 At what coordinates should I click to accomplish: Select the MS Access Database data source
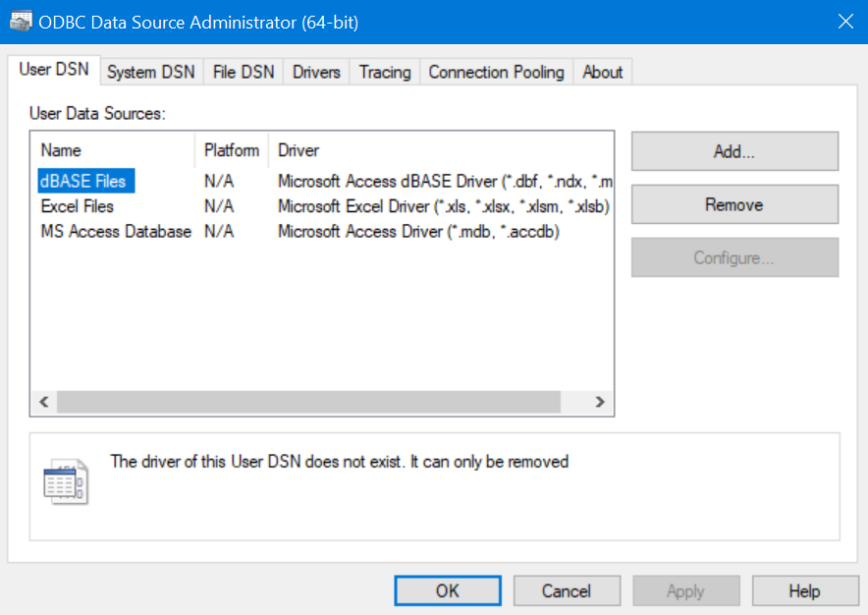[x=116, y=231]
